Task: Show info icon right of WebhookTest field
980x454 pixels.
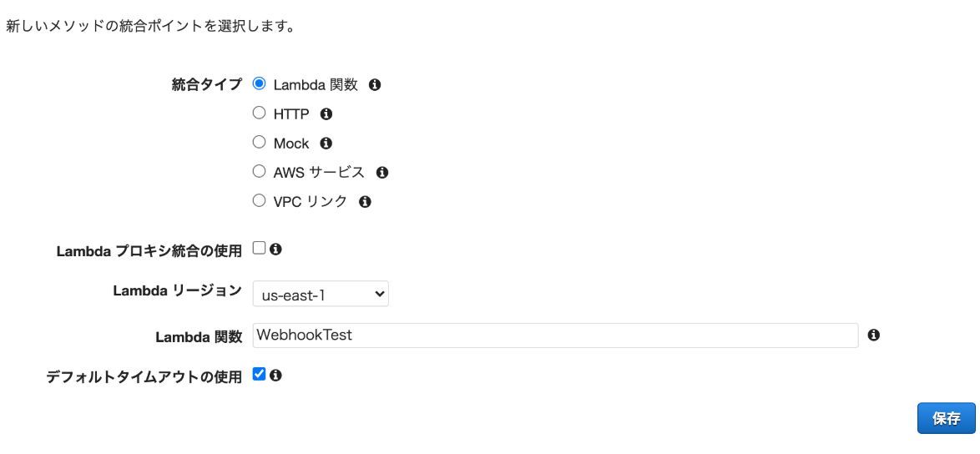Action: (874, 335)
